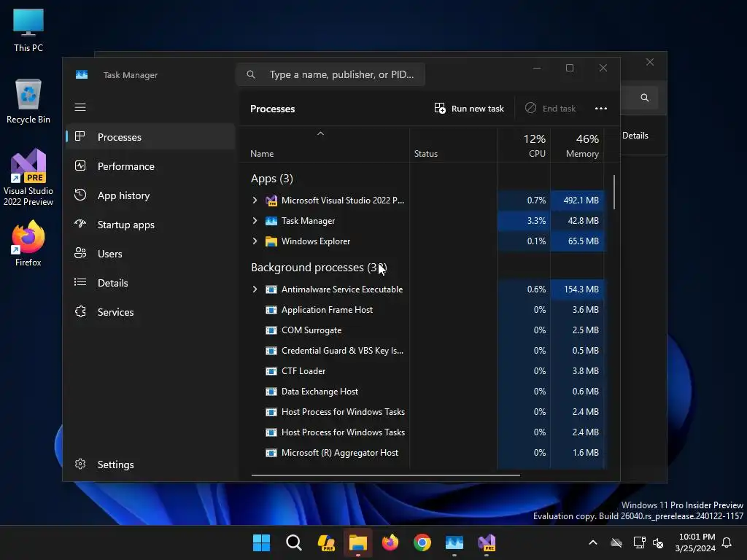Open This PC desktop icon
The image size is (747, 560).
pos(28,31)
